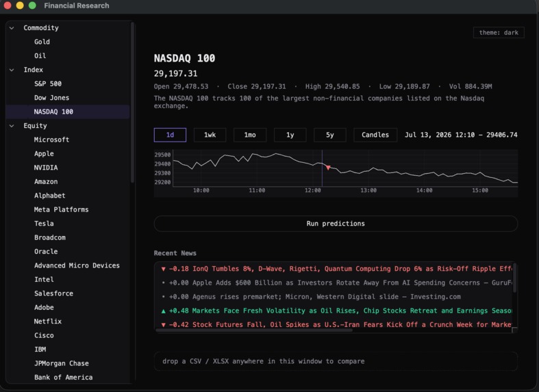Select the 1mo chart range
Image resolution: width=539 pixels, height=392 pixels.
[x=250, y=135]
